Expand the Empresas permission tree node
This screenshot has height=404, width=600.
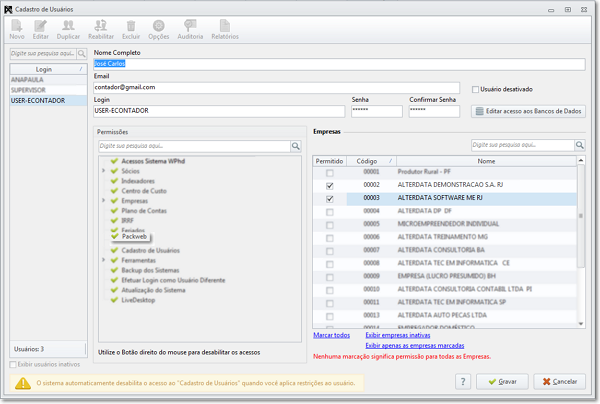(x=103, y=200)
